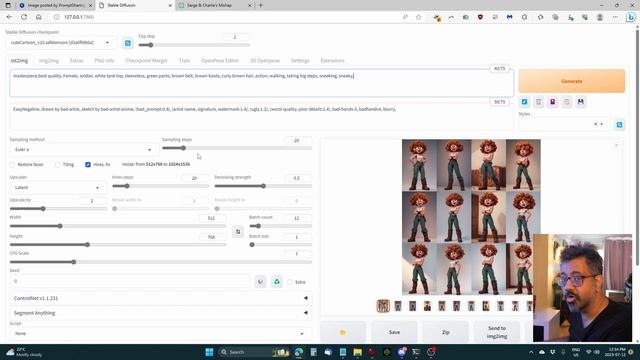Open File Explorer from taskbar
This screenshot has width=640, height=360.
[x=358, y=352]
